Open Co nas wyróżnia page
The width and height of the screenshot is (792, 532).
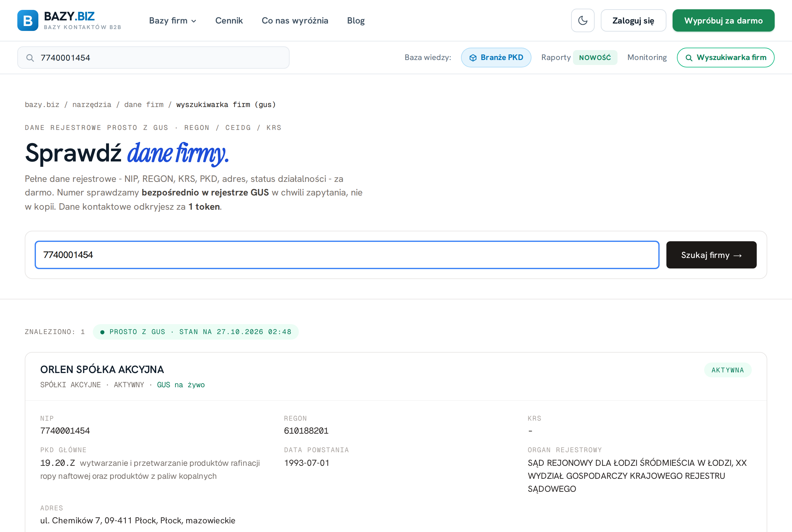click(x=295, y=21)
